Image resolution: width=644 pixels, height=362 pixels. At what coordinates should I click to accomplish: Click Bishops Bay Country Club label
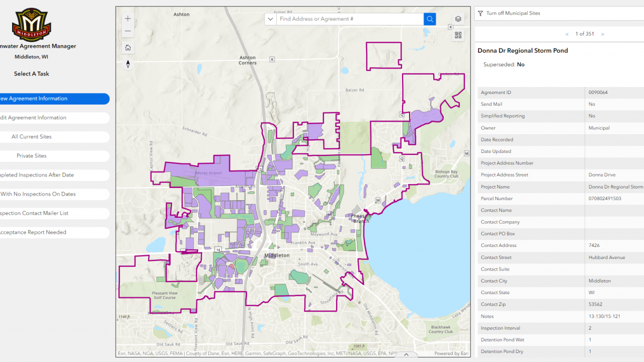[x=446, y=174]
